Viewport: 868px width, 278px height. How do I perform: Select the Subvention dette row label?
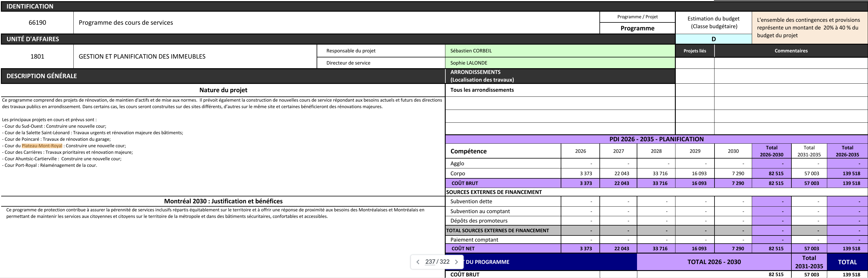click(x=471, y=202)
